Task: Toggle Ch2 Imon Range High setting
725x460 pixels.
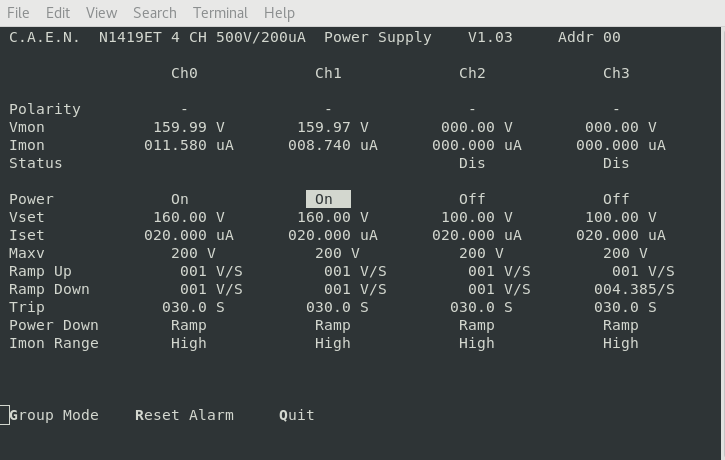Action: 477,343
